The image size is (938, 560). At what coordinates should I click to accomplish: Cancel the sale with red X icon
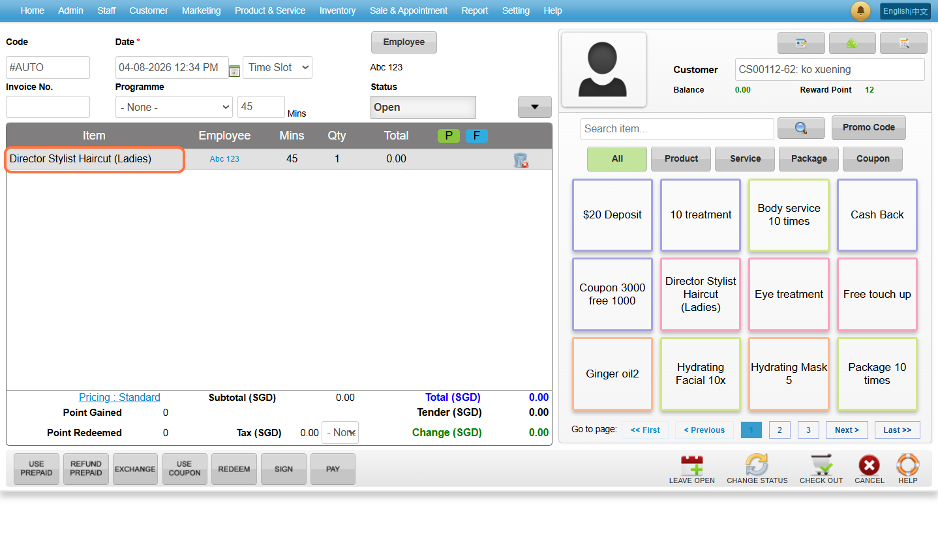(870, 469)
